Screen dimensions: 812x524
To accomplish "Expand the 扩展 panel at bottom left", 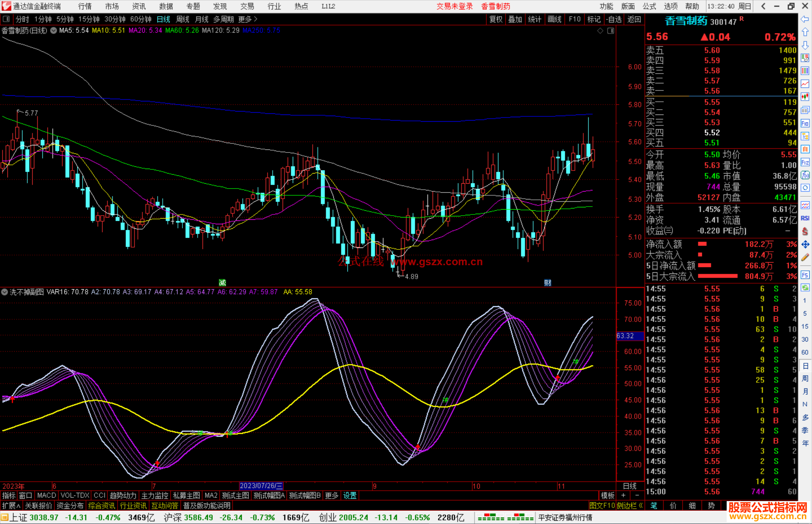I will pos(11,506).
